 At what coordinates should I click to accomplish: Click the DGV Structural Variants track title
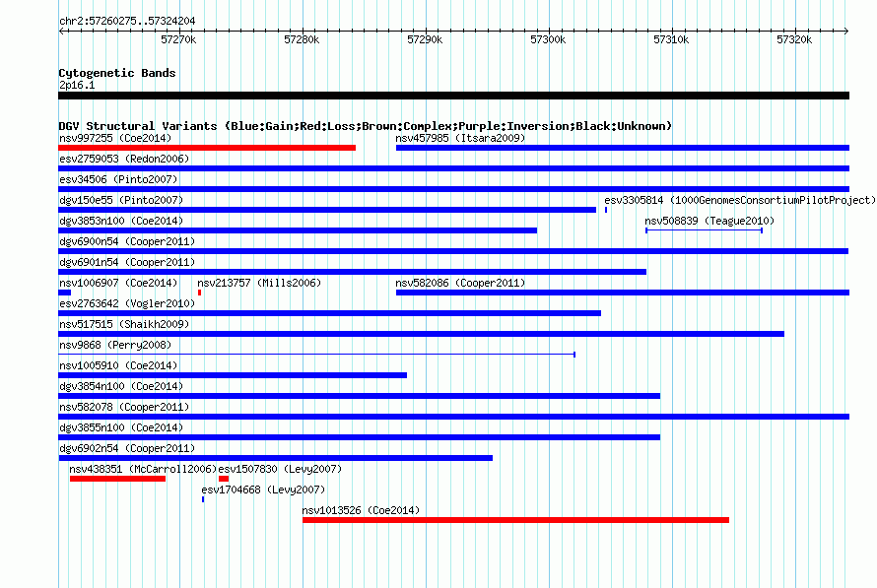click(365, 126)
